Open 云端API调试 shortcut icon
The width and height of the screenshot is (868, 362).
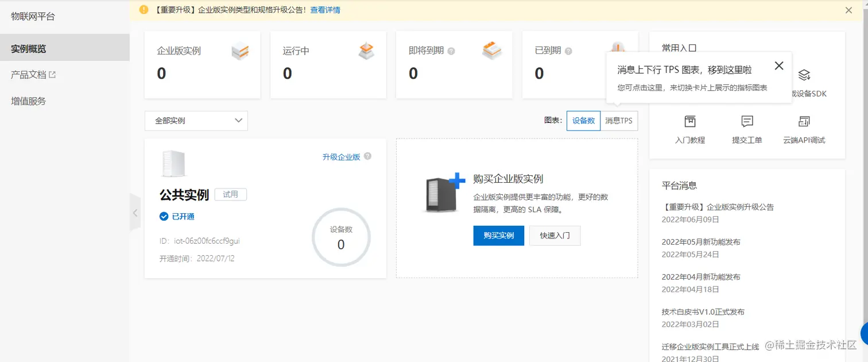point(804,121)
